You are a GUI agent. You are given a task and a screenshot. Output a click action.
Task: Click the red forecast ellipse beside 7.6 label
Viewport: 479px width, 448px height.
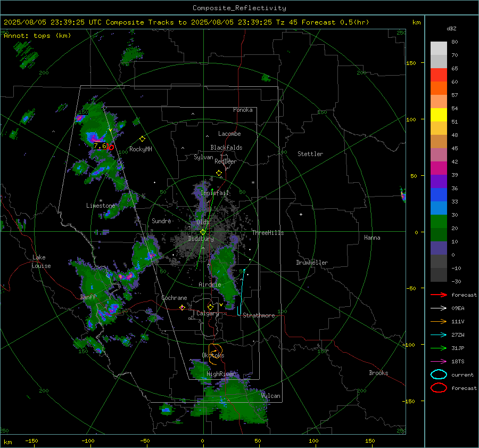[112, 148]
